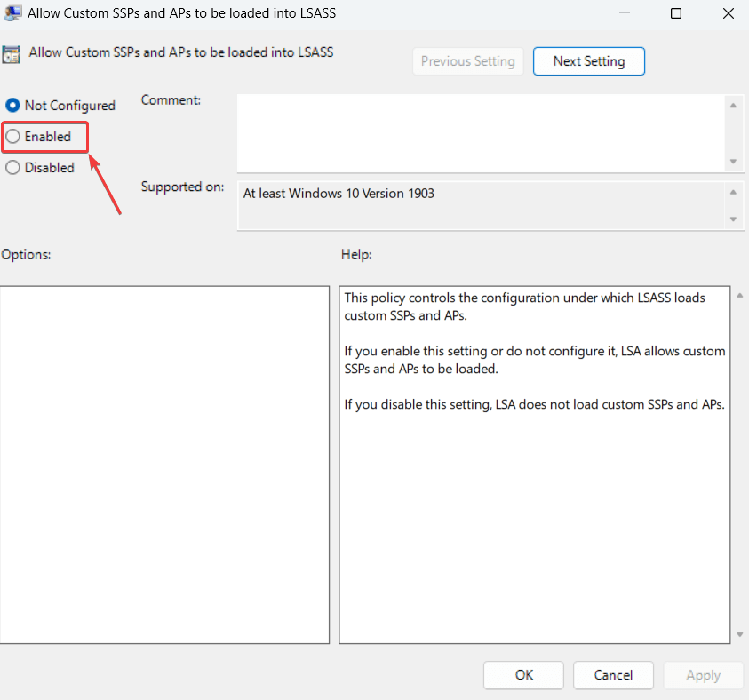Click inside the Comment text box
Screen dimensions: 749x700
click(x=480, y=132)
